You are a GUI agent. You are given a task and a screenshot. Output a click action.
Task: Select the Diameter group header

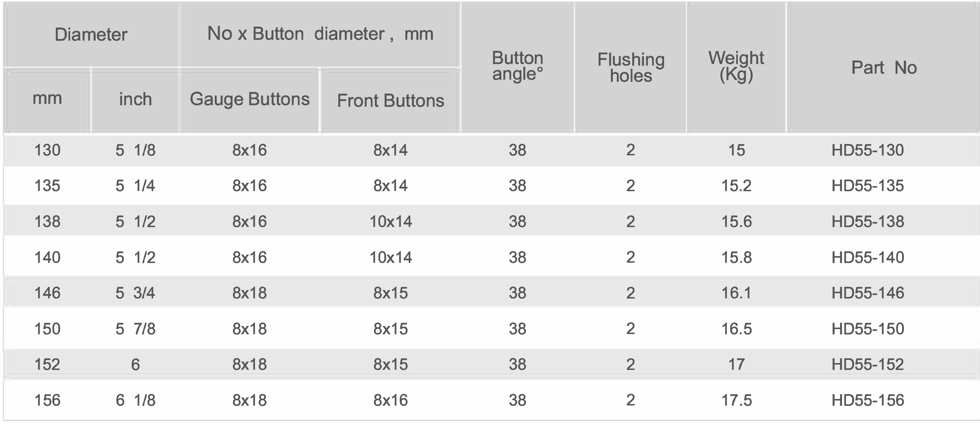point(91,34)
